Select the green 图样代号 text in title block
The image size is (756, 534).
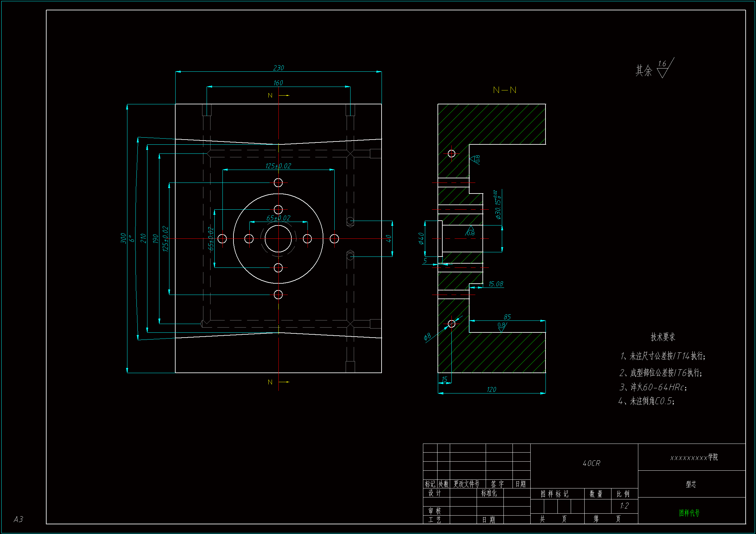pyautogui.click(x=689, y=513)
